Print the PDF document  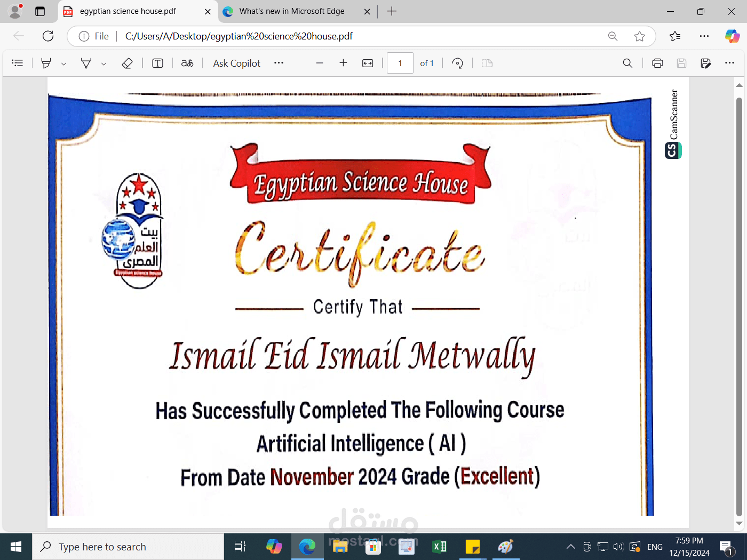point(657,63)
